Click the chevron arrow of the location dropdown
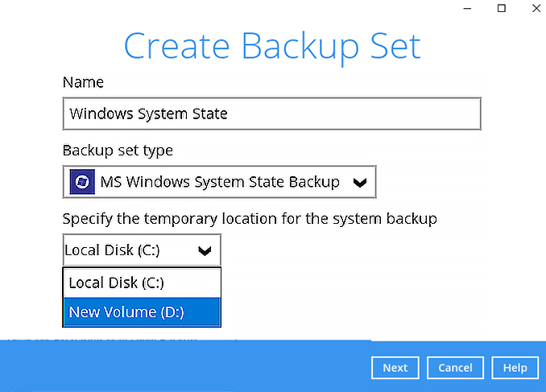Image resolution: width=546 pixels, height=392 pixels. pos(205,250)
